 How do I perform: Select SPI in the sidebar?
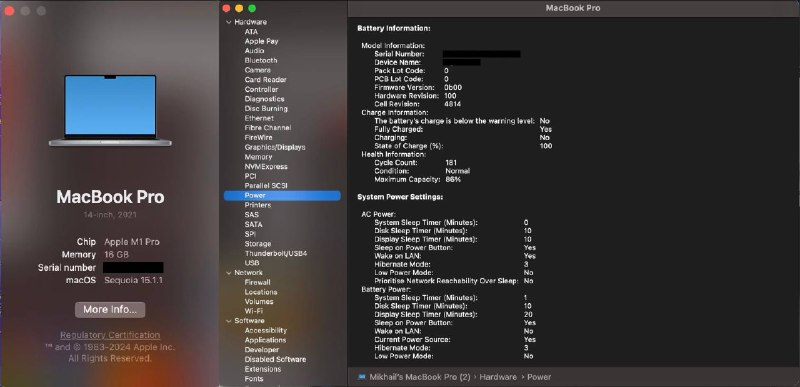click(250, 234)
